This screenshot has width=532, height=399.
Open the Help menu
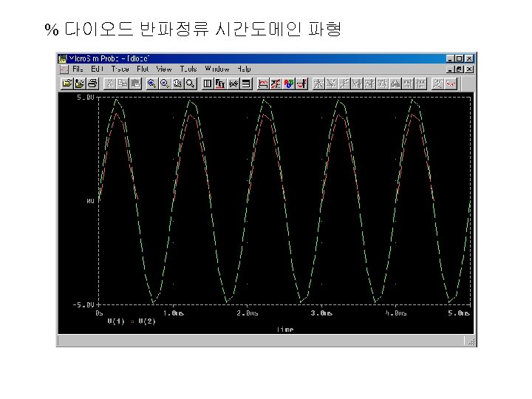pyautogui.click(x=244, y=69)
